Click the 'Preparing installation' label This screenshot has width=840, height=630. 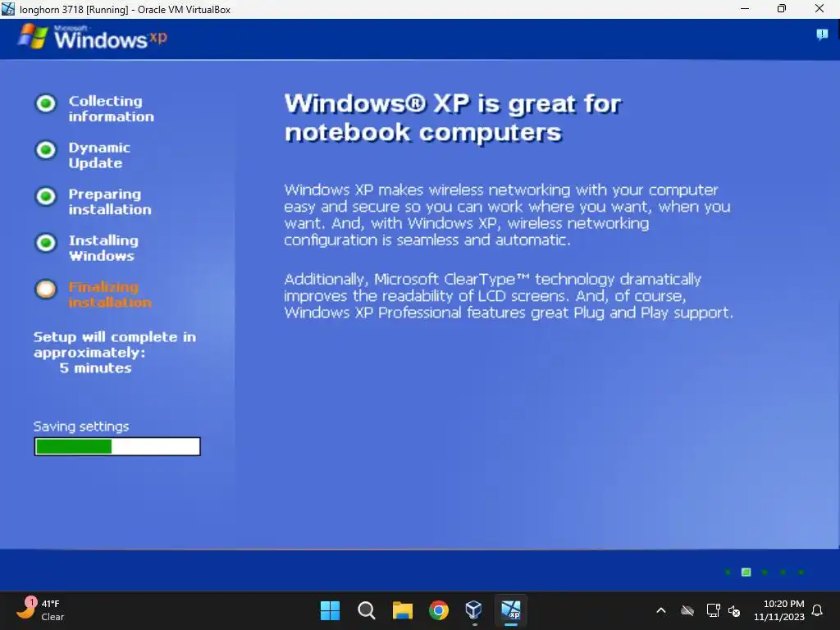[110, 202]
